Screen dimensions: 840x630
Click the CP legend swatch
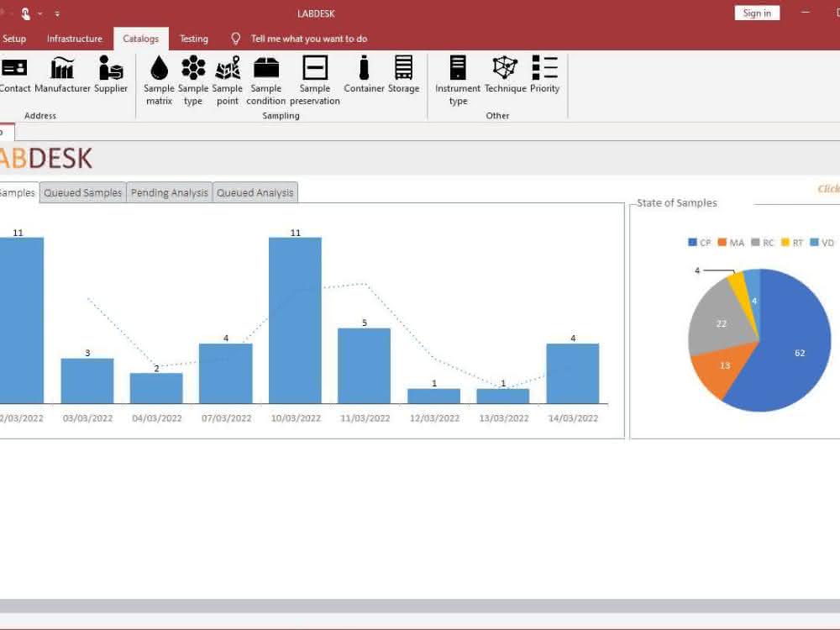692,243
